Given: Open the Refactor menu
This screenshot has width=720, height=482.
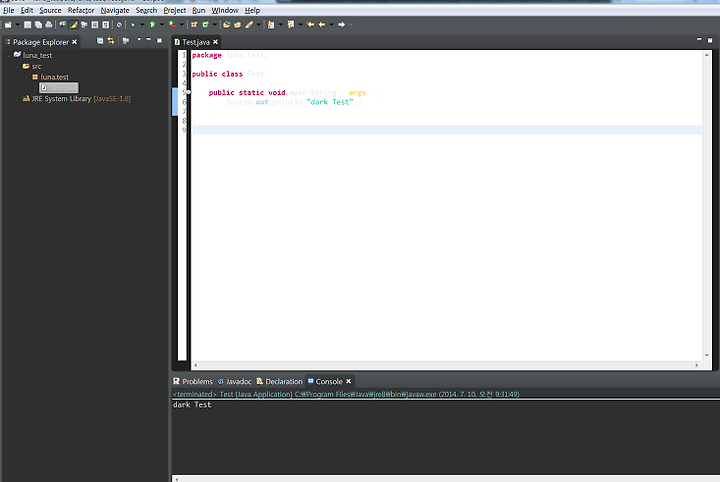Looking at the screenshot, I should pos(80,10).
